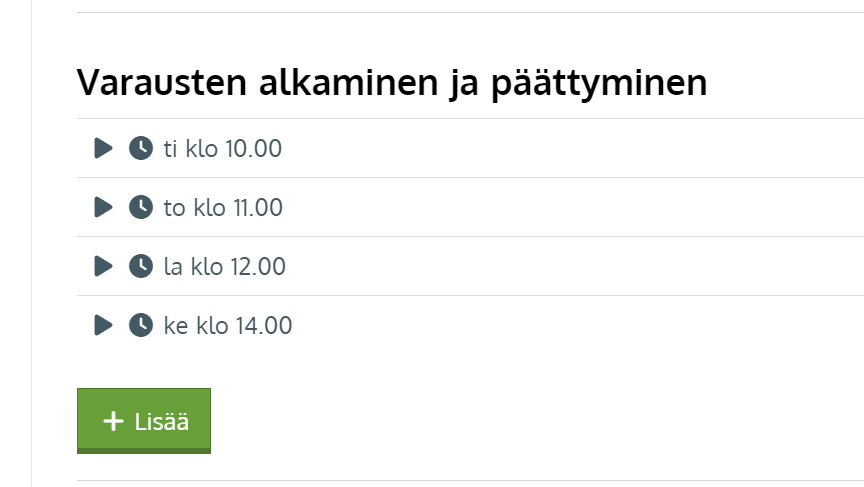Click the clock icon beside to klo 11.00
This screenshot has height=487, width=864.
point(141,208)
